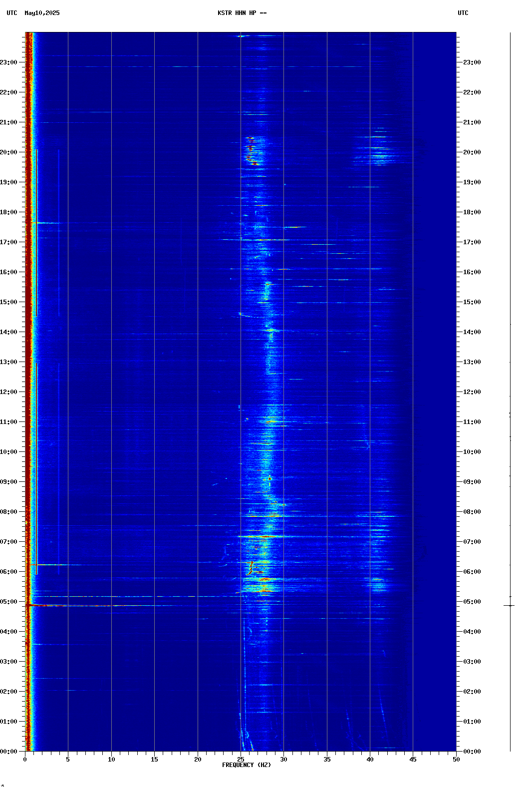Click '06:00' on the left time axis
The height and width of the screenshot is (791, 532).
[8, 572]
